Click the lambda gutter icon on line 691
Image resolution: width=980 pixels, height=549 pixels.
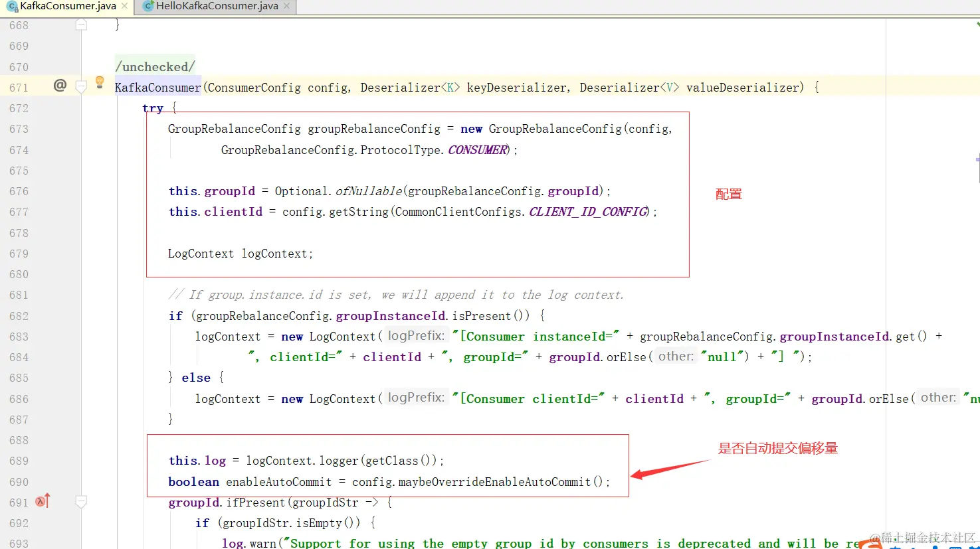(x=43, y=501)
